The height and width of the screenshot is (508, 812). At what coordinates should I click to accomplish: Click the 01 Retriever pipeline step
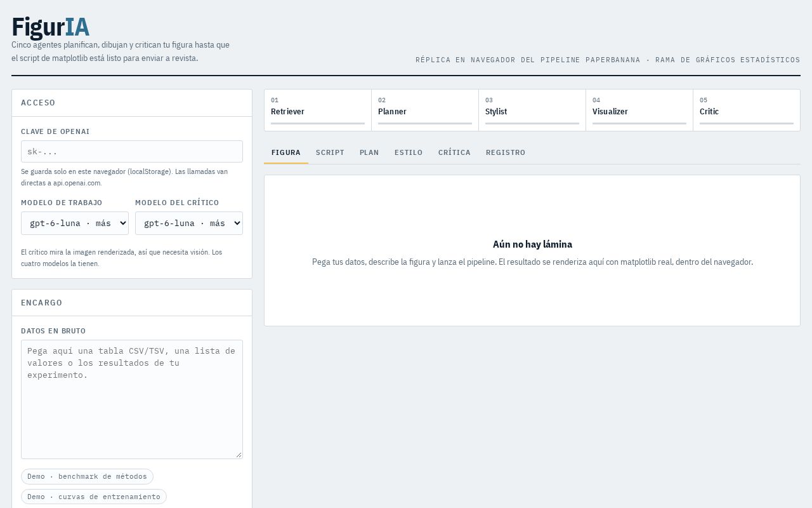click(x=318, y=110)
